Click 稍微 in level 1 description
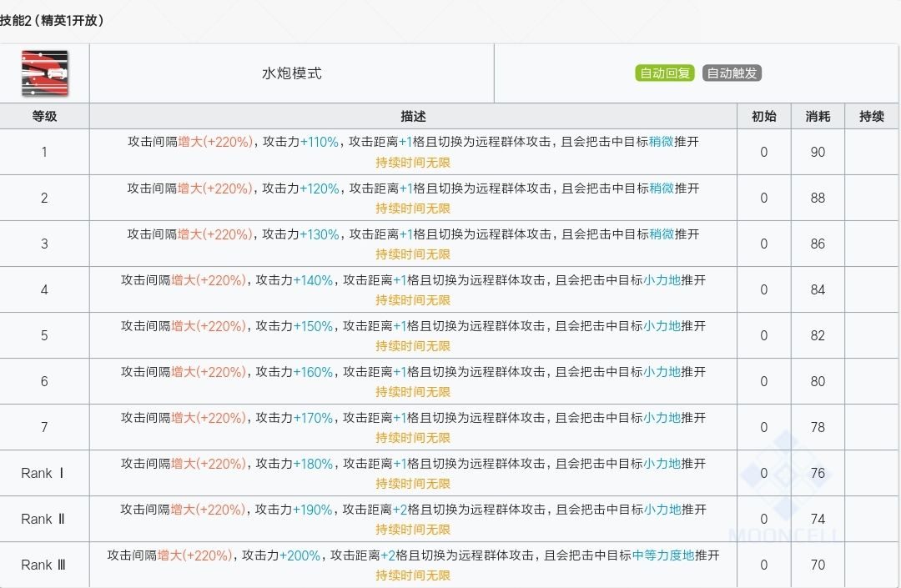This screenshot has height=588, width=901. 662,142
